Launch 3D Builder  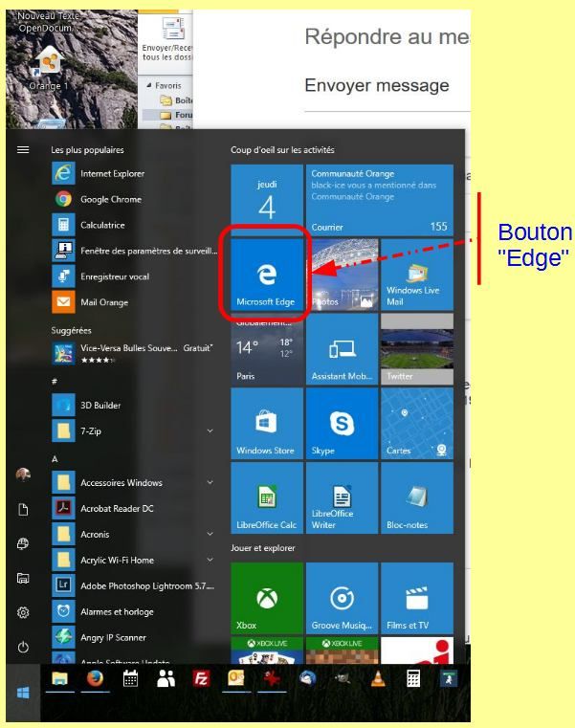134,406
